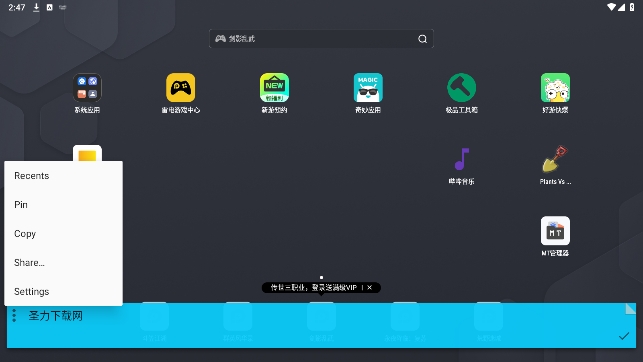Open the green hammer toolbox app

(461, 88)
